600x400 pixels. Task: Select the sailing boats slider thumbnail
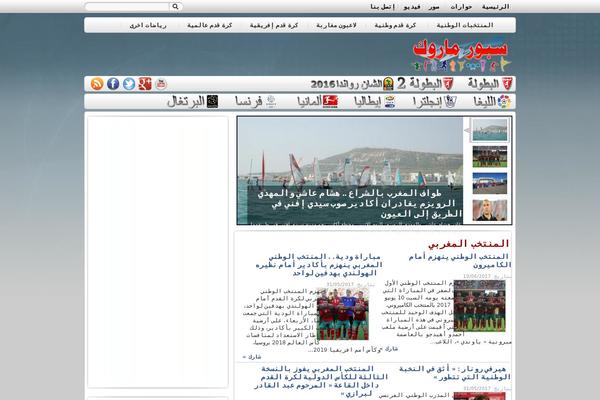[490, 130]
